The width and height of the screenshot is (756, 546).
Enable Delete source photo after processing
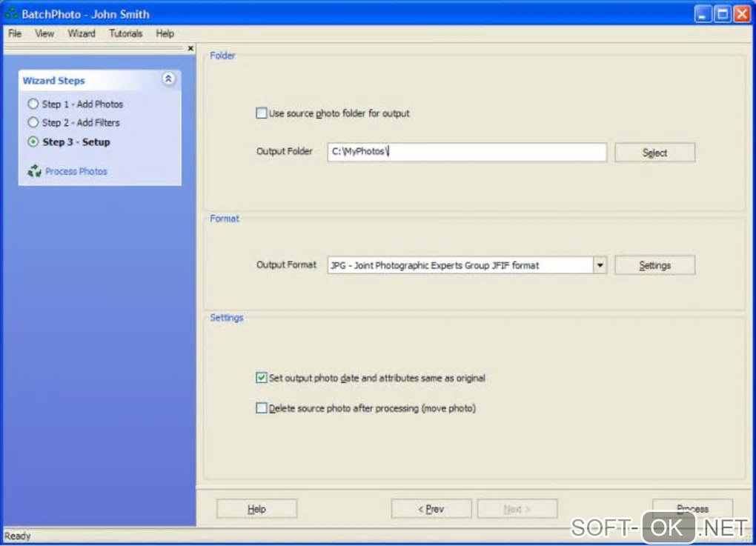262,408
